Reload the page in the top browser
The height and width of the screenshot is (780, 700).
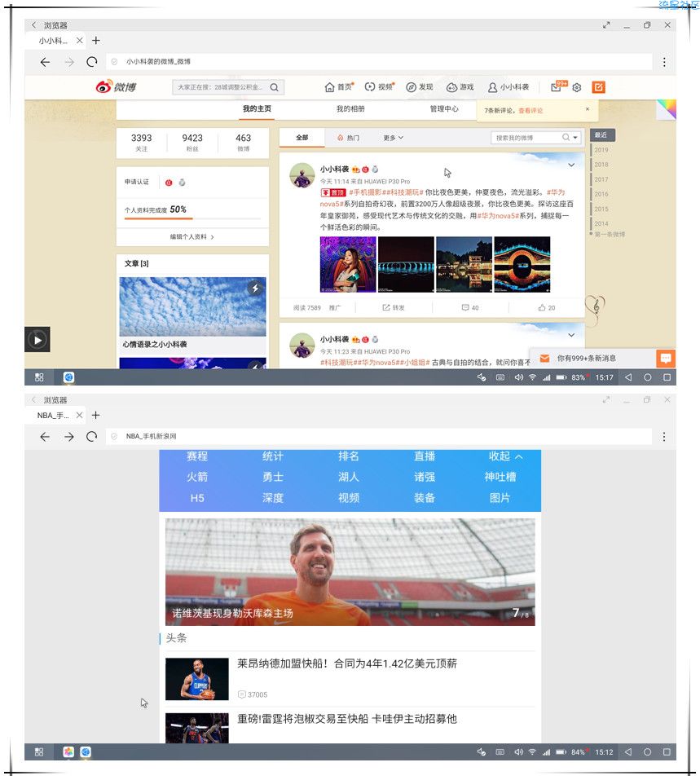tap(92, 62)
